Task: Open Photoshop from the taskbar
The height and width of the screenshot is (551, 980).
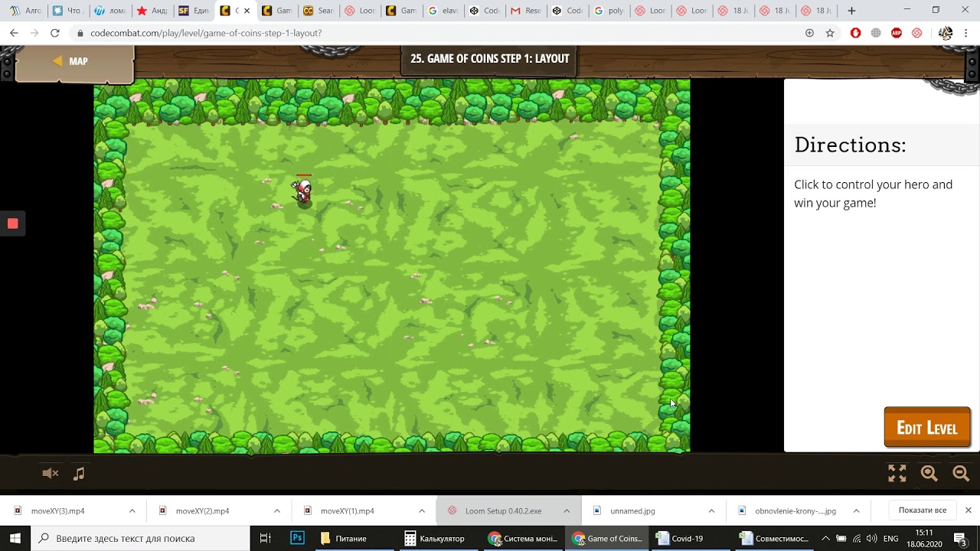Action: click(x=297, y=538)
